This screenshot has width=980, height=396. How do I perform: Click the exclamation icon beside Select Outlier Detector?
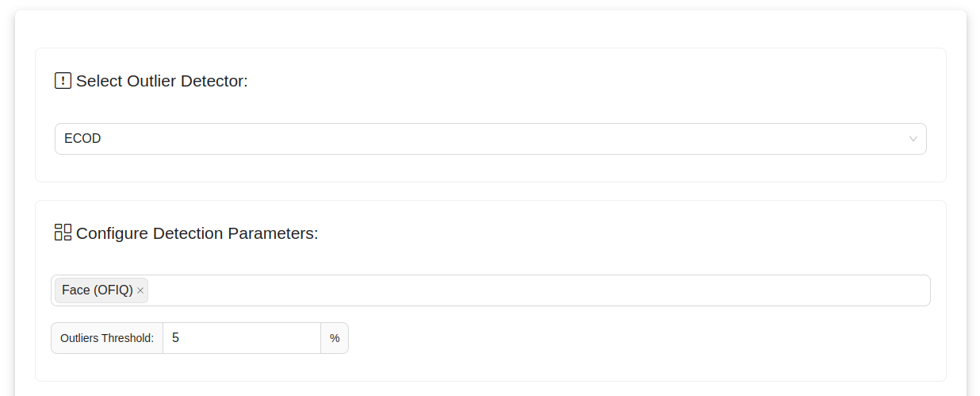pos(63,81)
